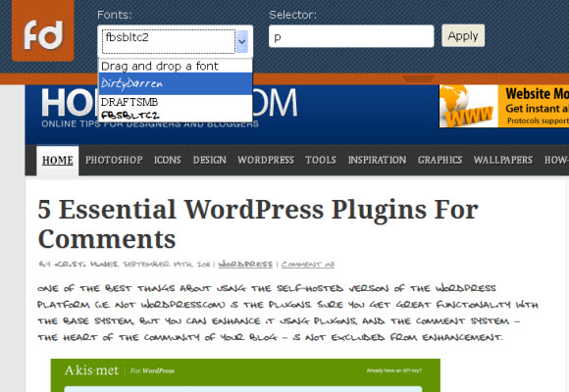
Task: Click the orange fd logo icon
Action: (43, 30)
